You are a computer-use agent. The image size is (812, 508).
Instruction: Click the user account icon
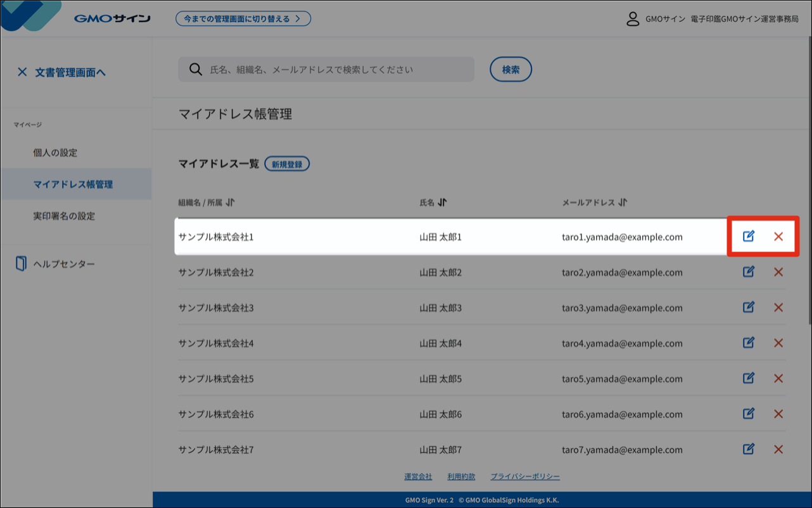632,18
